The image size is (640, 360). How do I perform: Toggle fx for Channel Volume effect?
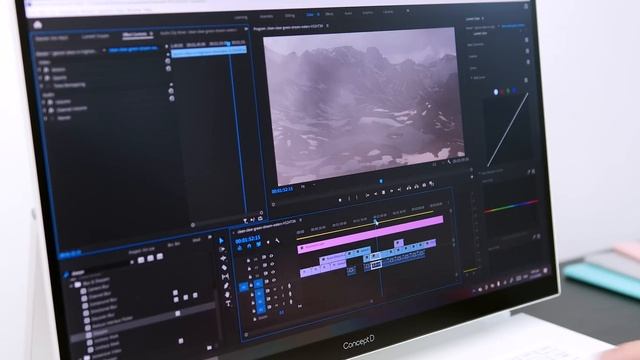[x=51, y=111]
